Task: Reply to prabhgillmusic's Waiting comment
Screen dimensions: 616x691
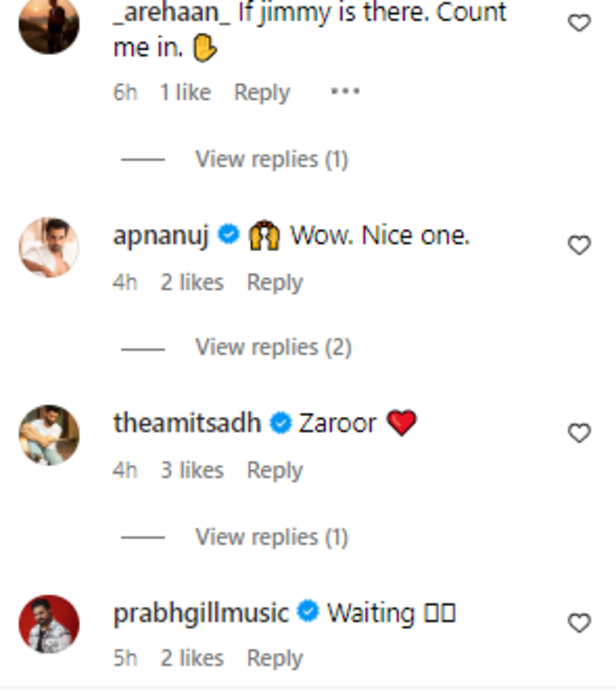Action: [x=274, y=658]
